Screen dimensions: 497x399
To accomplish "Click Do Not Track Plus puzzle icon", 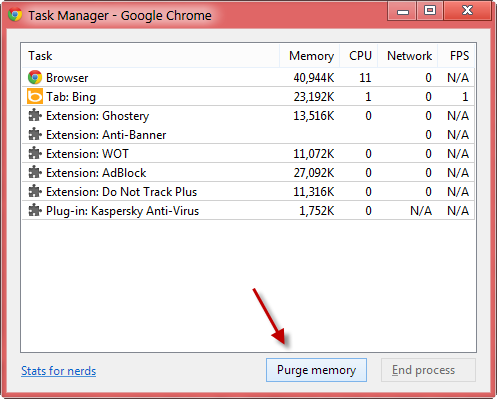I will coord(35,191).
